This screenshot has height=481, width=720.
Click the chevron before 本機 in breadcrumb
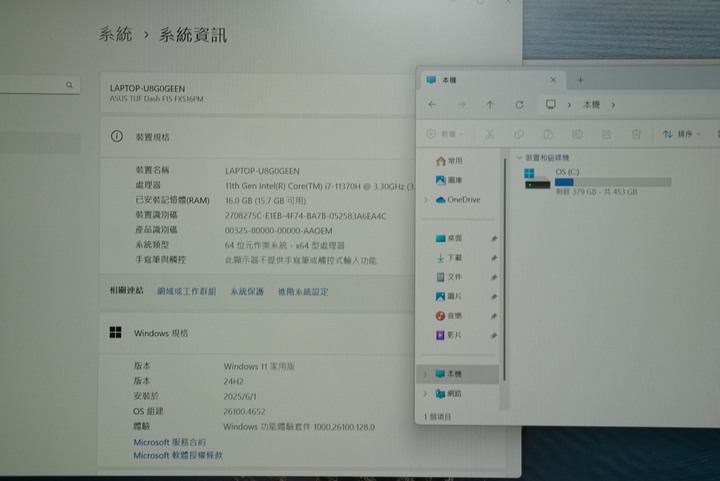(569, 105)
